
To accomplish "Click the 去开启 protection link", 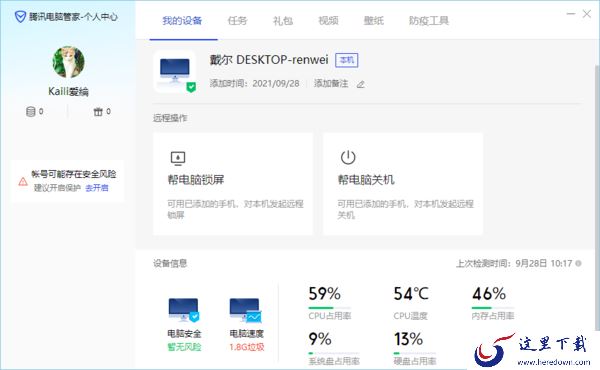I will coord(97,188).
